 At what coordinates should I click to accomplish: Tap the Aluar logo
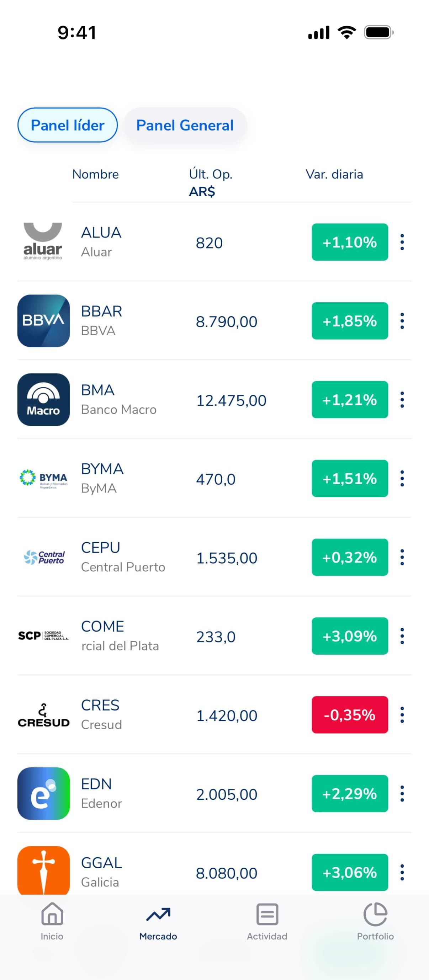click(x=43, y=241)
